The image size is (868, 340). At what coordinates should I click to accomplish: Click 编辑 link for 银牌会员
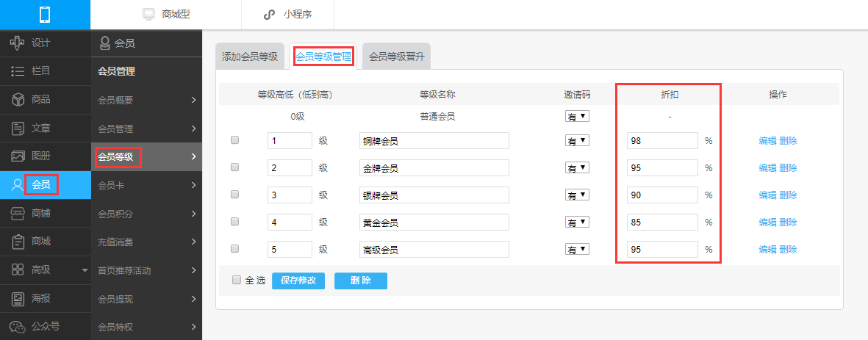[767, 195]
